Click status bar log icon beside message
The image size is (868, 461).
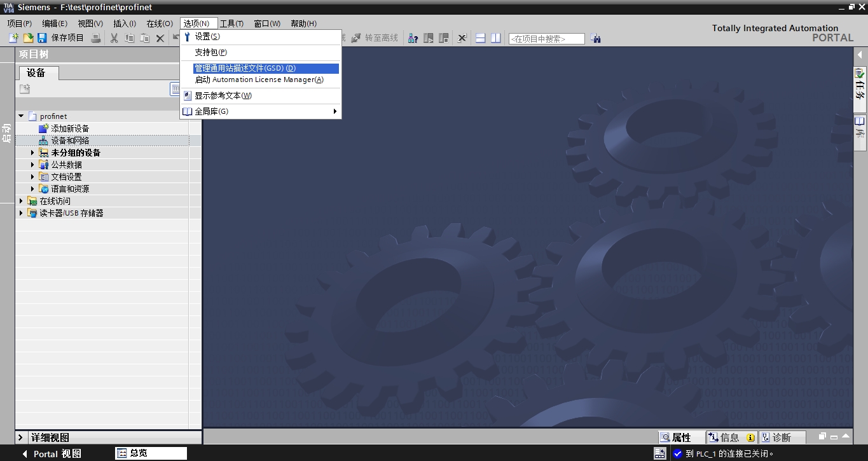[x=660, y=453]
